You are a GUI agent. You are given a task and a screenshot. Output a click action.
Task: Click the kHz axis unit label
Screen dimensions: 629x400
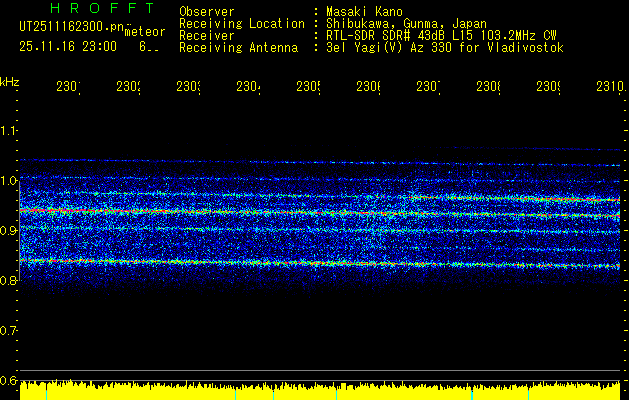(x=10, y=82)
